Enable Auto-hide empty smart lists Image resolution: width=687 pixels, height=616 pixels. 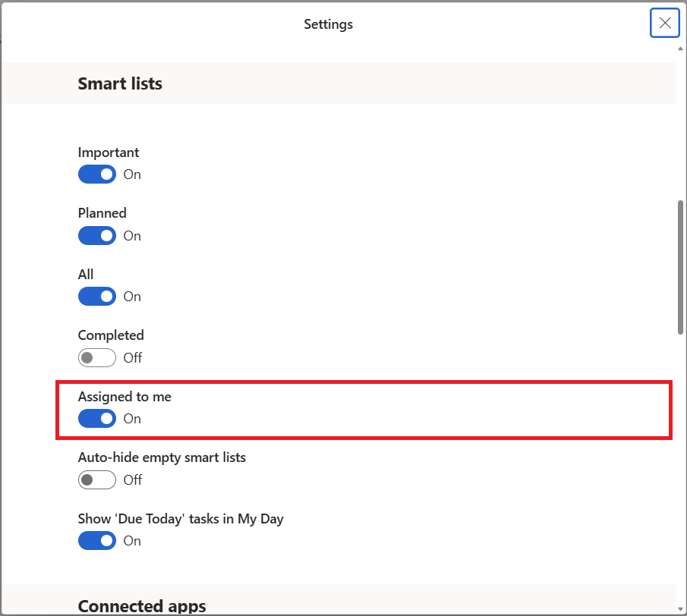(x=97, y=480)
